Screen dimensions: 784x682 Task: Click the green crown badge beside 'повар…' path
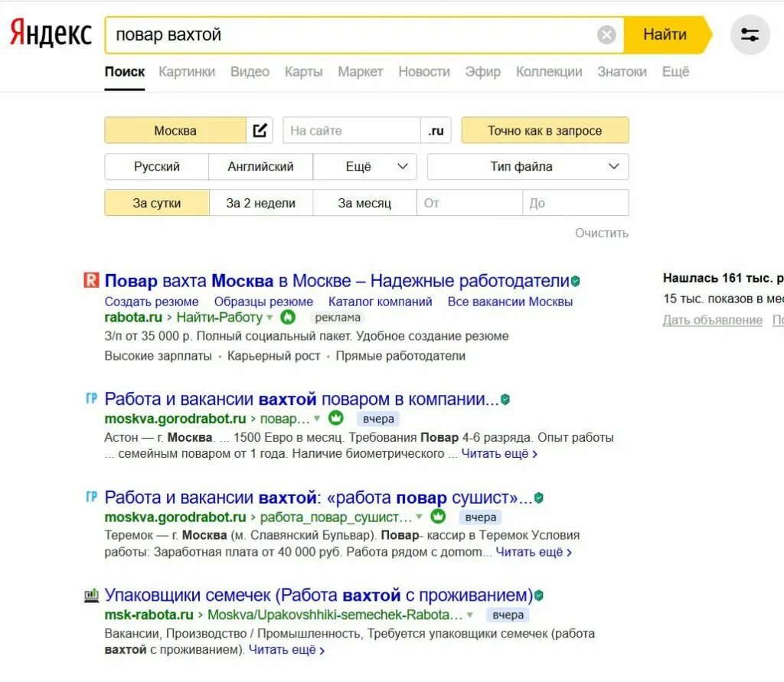coord(336,418)
